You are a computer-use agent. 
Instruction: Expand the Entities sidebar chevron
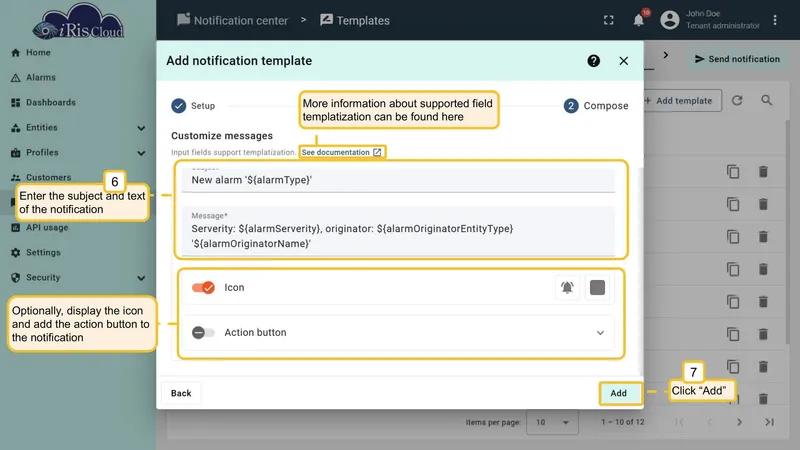coord(141,128)
